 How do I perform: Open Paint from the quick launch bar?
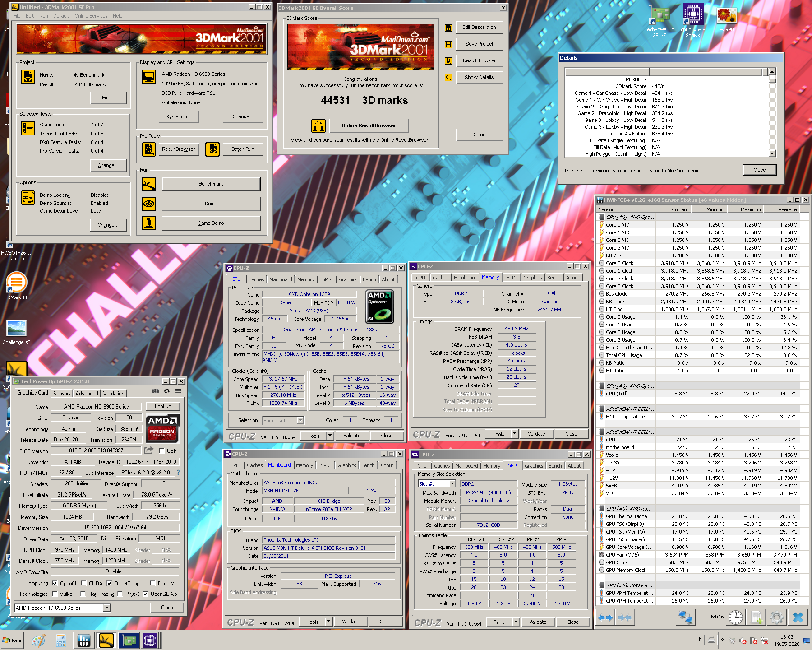[x=38, y=641]
